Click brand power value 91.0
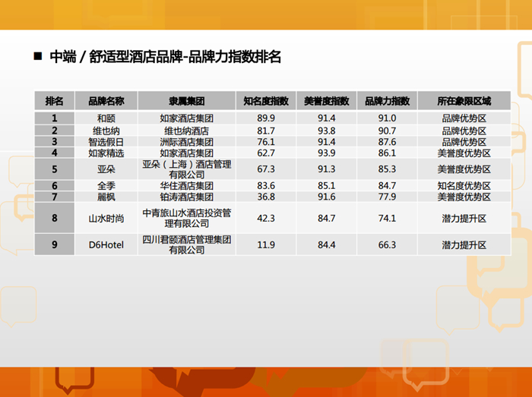 pos(387,118)
